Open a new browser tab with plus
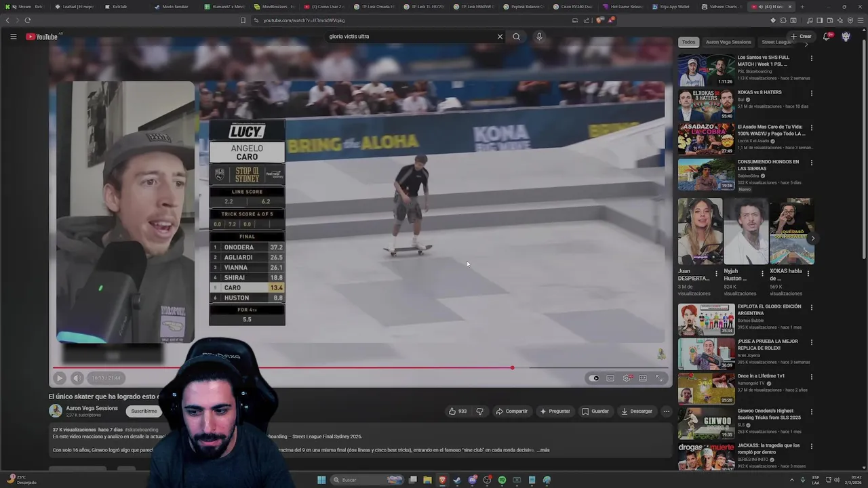868x488 pixels. pyautogui.click(x=802, y=7)
